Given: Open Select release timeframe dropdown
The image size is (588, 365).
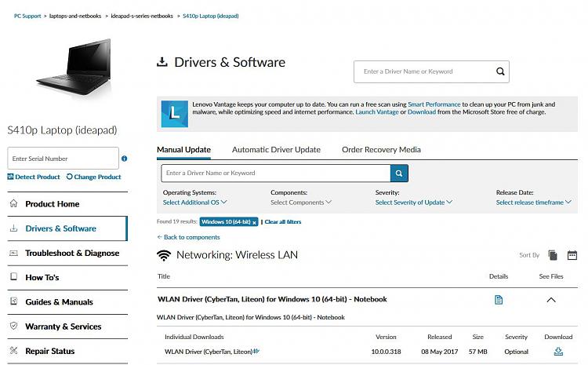Looking at the screenshot, I should point(533,203).
